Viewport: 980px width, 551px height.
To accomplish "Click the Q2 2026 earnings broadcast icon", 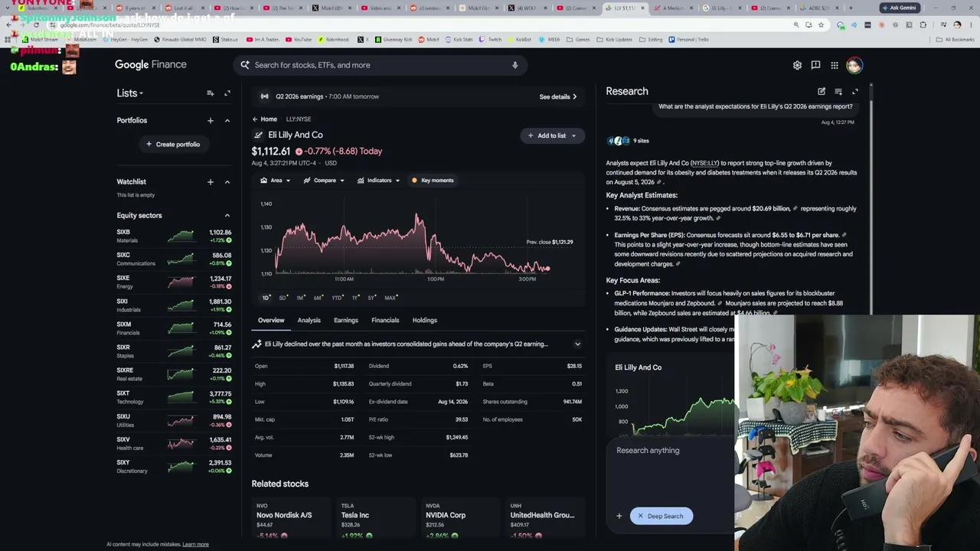I will click(264, 96).
